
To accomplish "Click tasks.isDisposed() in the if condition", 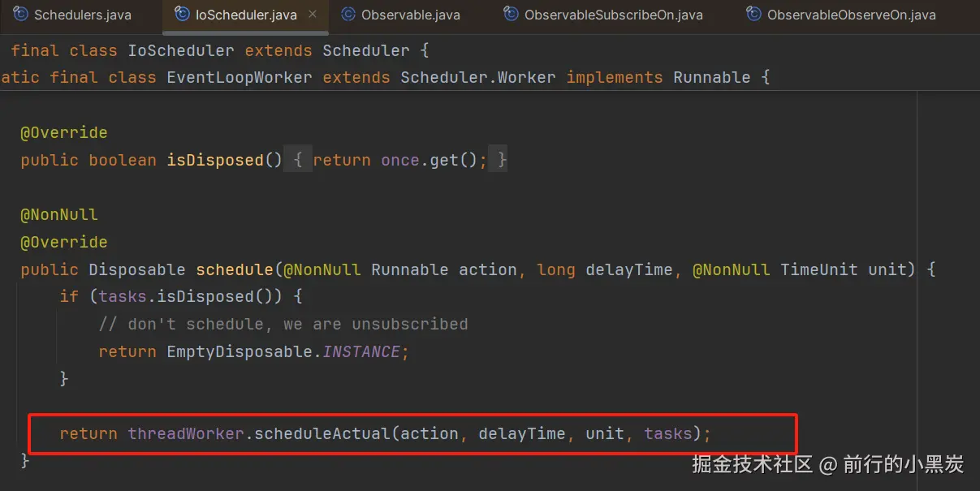I will [191, 297].
